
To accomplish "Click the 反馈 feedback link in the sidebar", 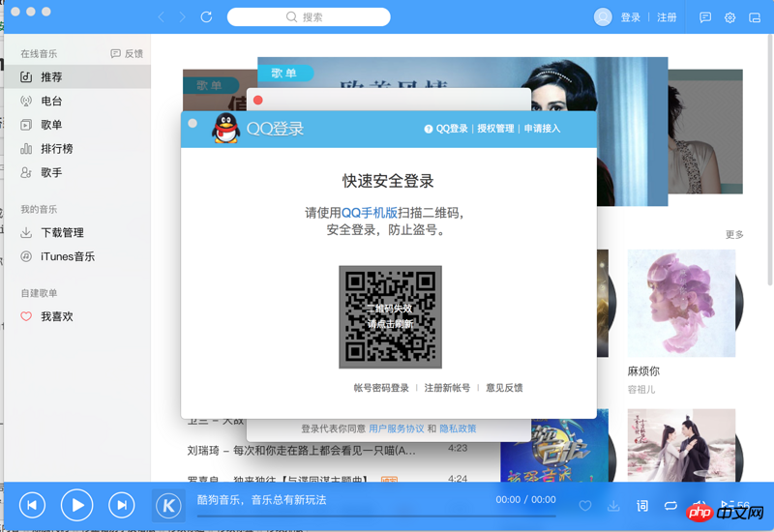I will pyautogui.click(x=127, y=53).
